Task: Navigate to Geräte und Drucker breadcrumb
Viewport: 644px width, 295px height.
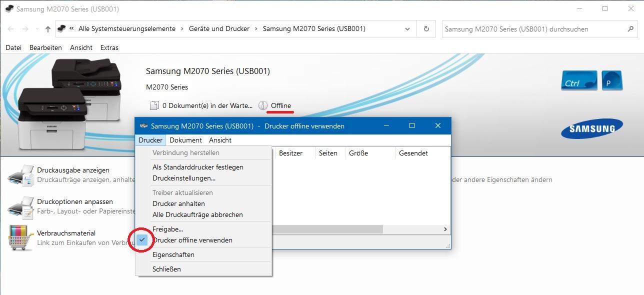Action: [x=219, y=28]
